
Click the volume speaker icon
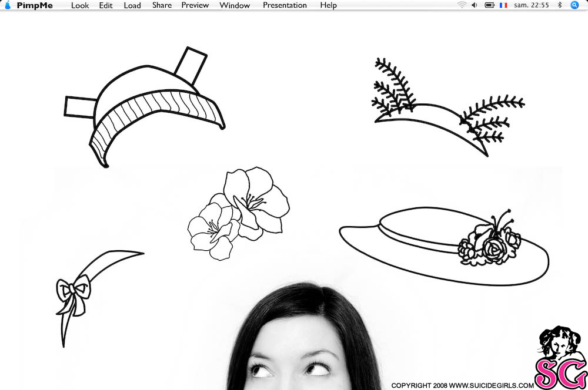(x=475, y=5)
